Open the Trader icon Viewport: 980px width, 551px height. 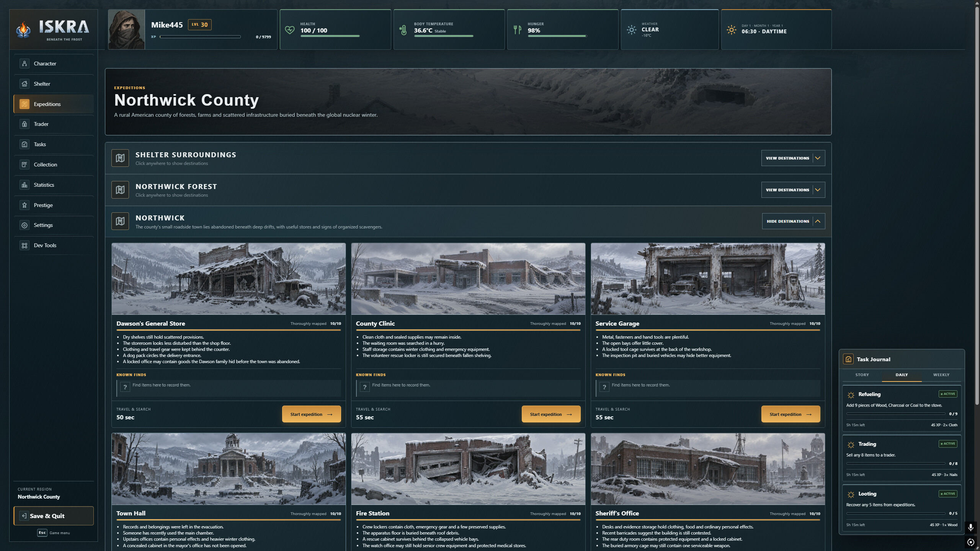(24, 124)
